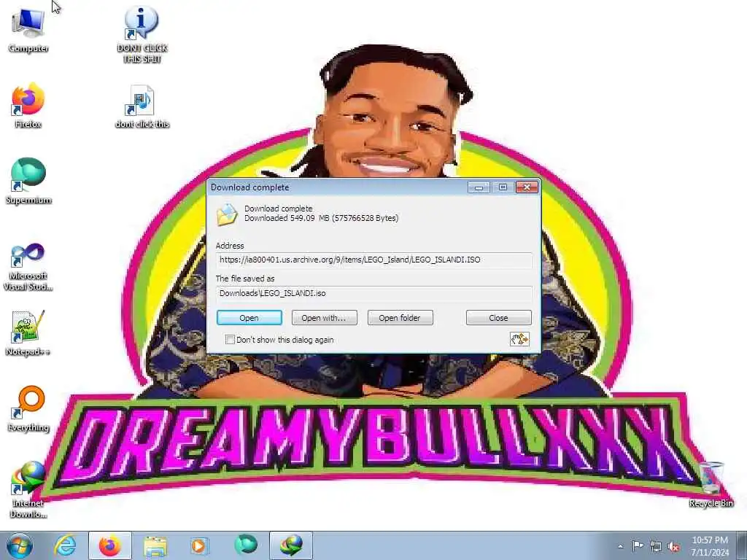
Task: Click the Download complete title bar text
Action: click(249, 187)
